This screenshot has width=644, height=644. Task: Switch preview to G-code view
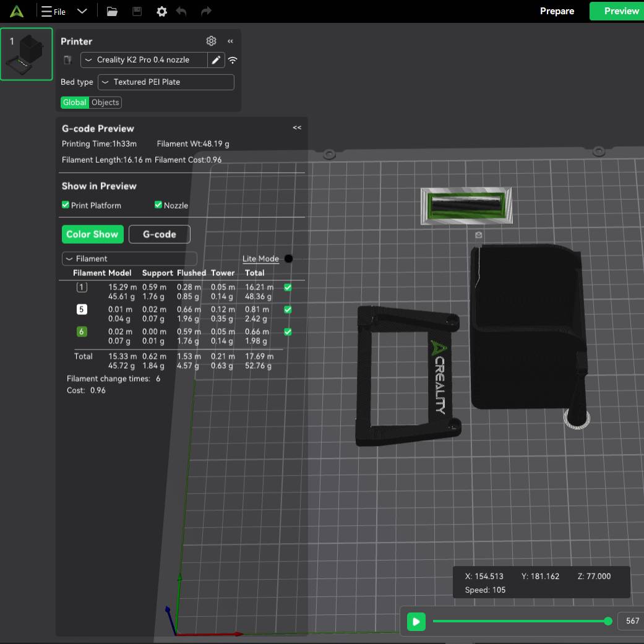click(159, 234)
